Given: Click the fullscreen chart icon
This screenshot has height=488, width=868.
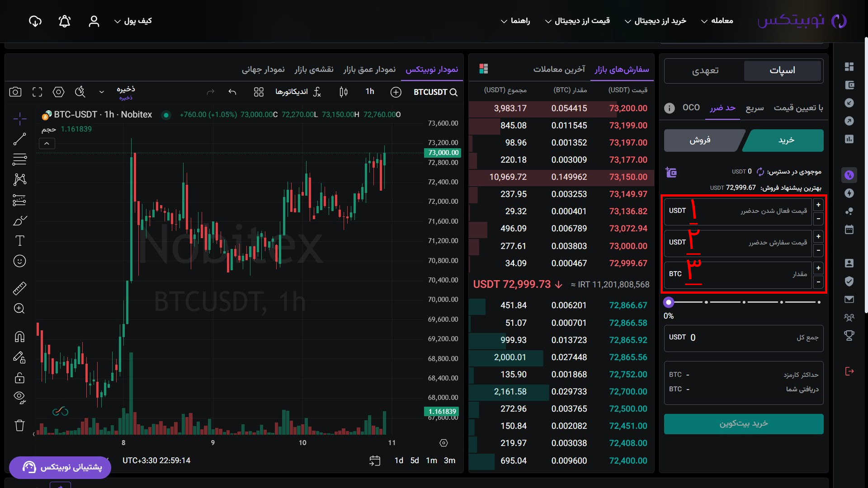Looking at the screenshot, I should 38,92.
